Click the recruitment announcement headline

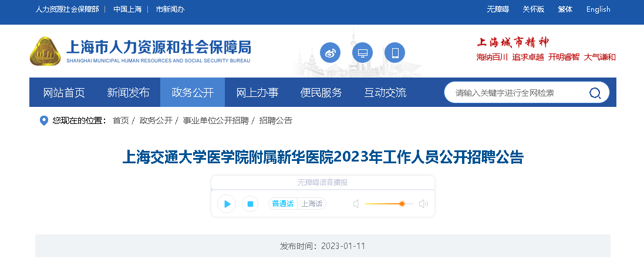pyautogui.click(x=323, y=158)
